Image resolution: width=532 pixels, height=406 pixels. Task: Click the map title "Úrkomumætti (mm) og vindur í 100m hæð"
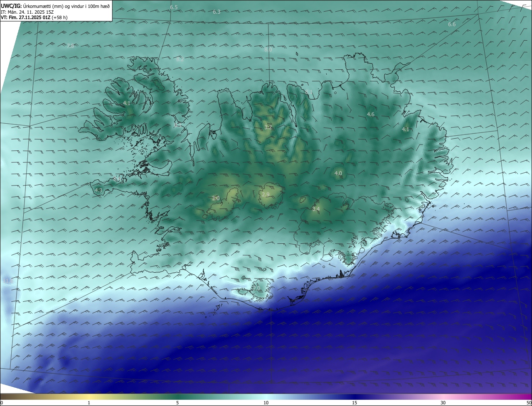66,5
